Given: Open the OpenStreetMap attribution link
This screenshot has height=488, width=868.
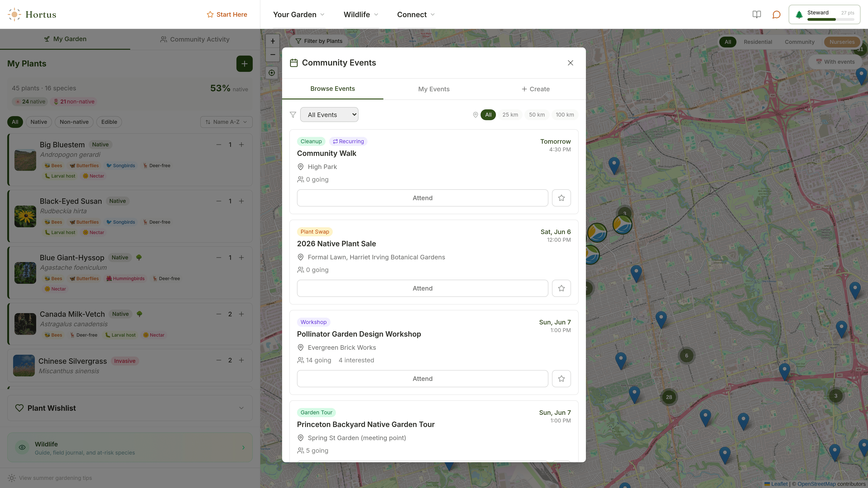Looking at the screenshot, I should click(x=816, y=484).
